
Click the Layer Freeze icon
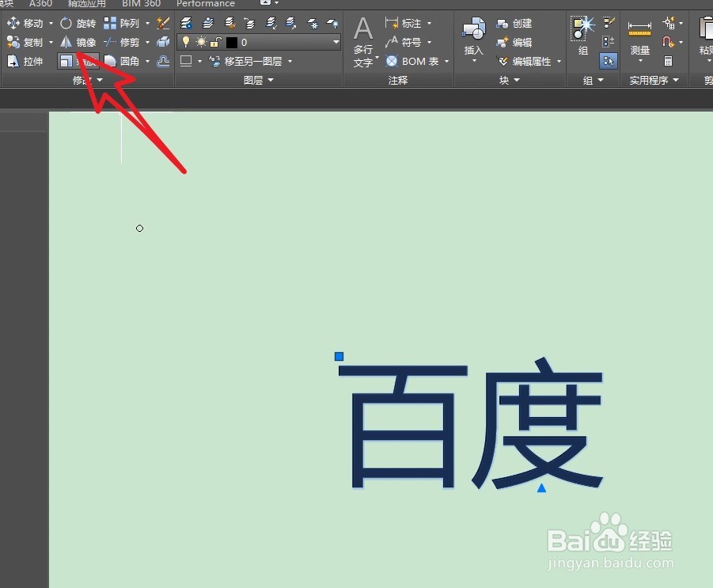click(x=313, y=23)
